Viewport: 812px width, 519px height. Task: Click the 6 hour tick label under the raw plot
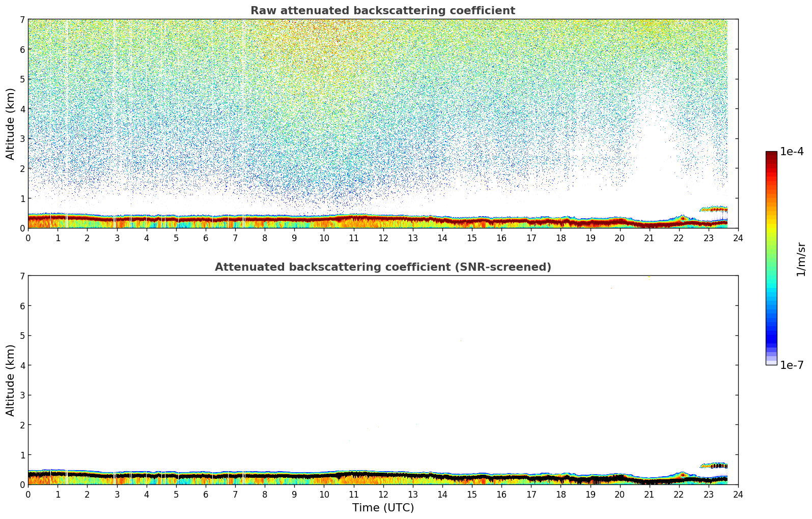tap(206, 238)
